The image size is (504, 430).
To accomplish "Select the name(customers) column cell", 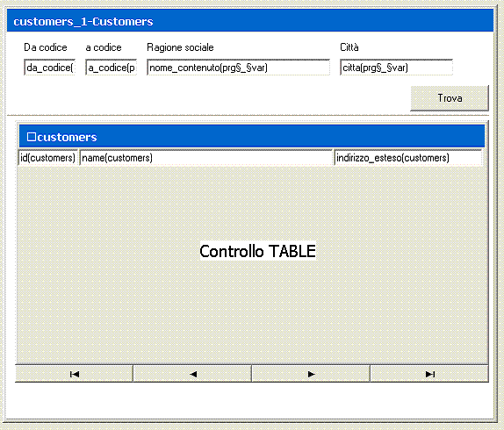I will tap(206, 158).
